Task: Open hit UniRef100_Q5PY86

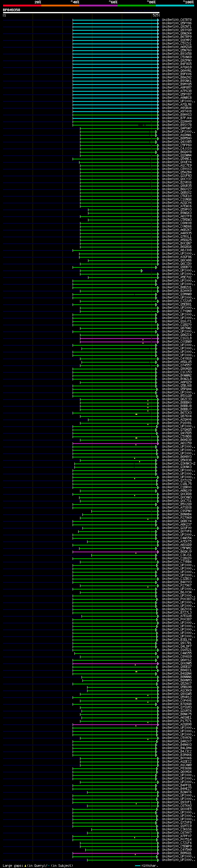Action: coord(177,23)
